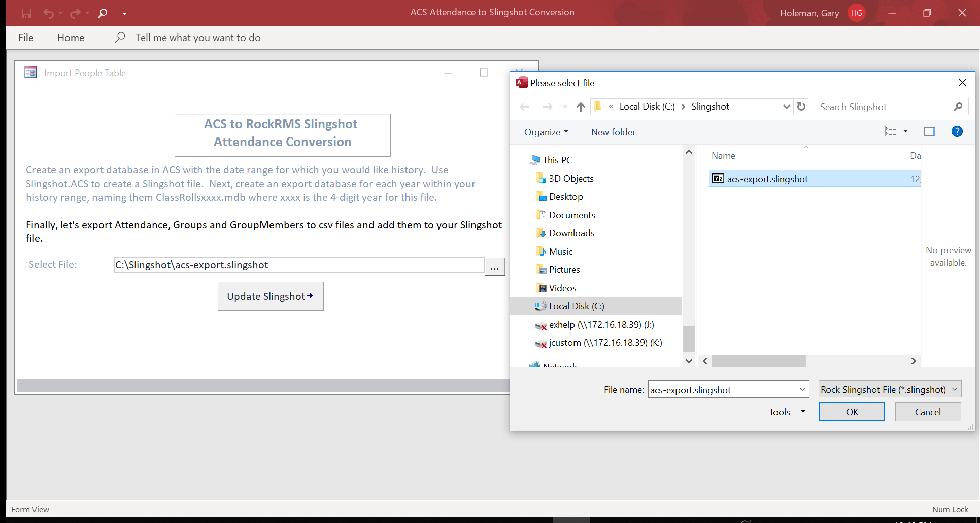
Task: Select 3D Objects in the navigation tree
Action: click(571, 179)
